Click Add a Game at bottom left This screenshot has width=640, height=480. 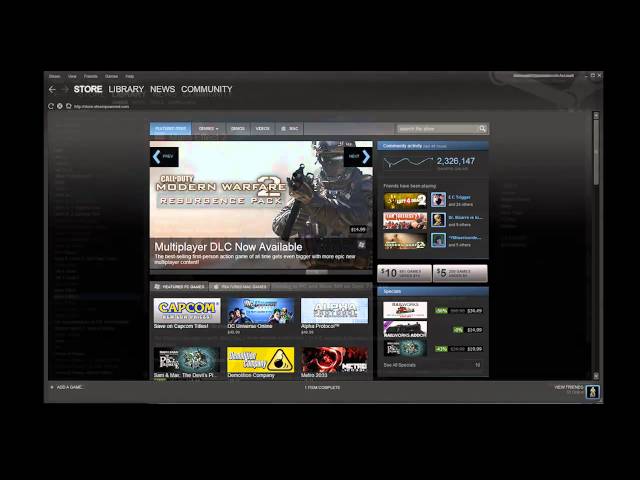70,387
